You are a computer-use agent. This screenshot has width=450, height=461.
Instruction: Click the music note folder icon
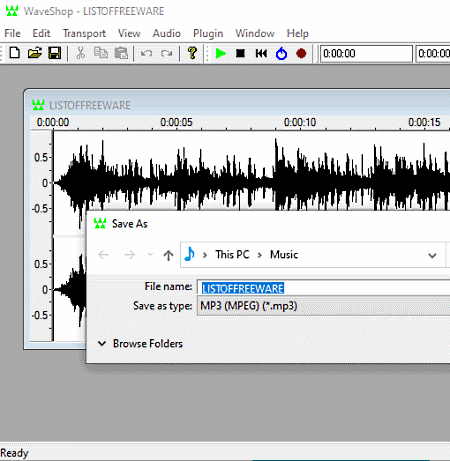190,254
